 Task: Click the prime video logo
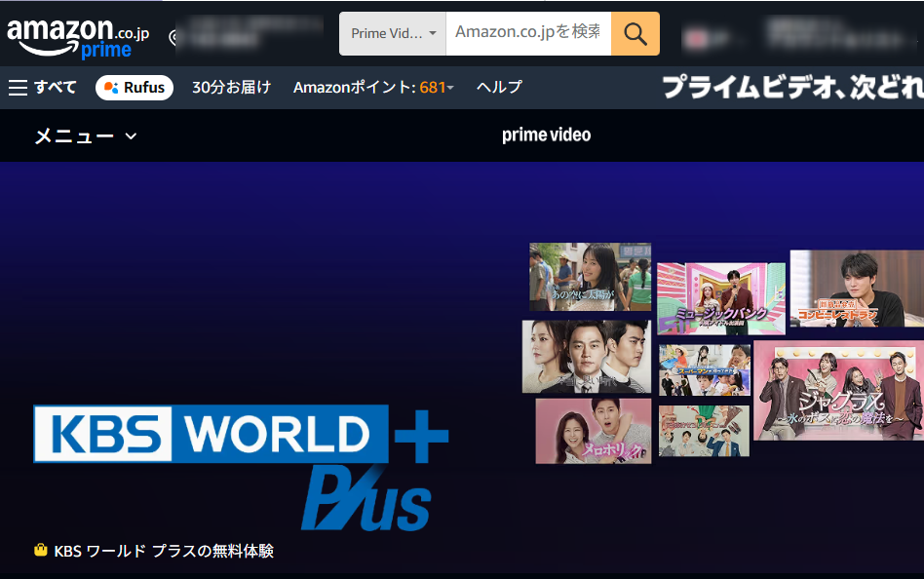[546, 135]
